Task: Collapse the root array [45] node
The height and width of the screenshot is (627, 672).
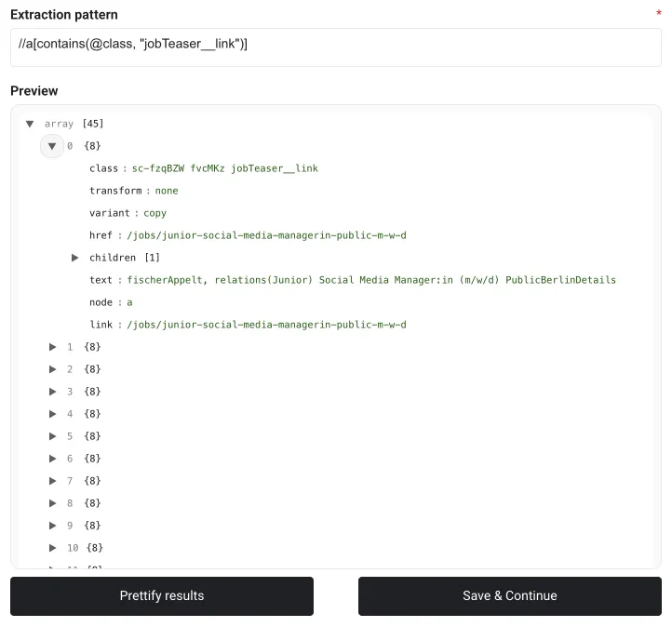Action: tap(30, 124)
